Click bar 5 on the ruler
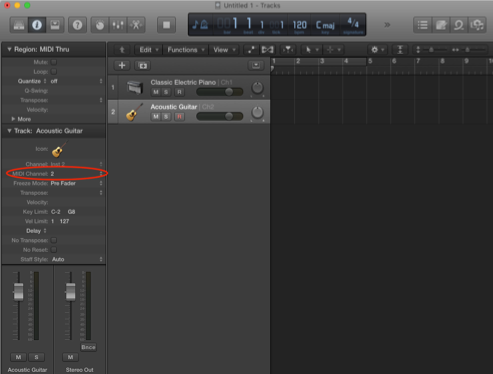493x374 pixels. click(x=370, y=61)
